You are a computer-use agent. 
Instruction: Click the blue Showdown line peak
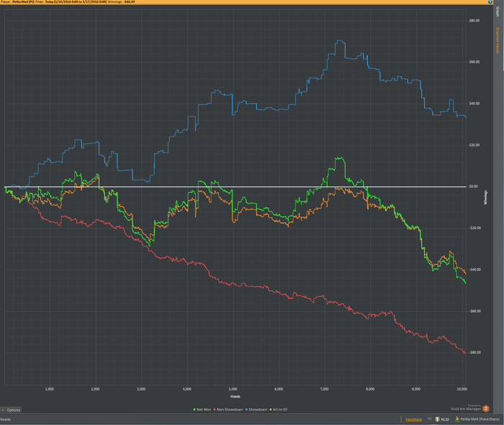pyautogui.click(x=340, y=41)
